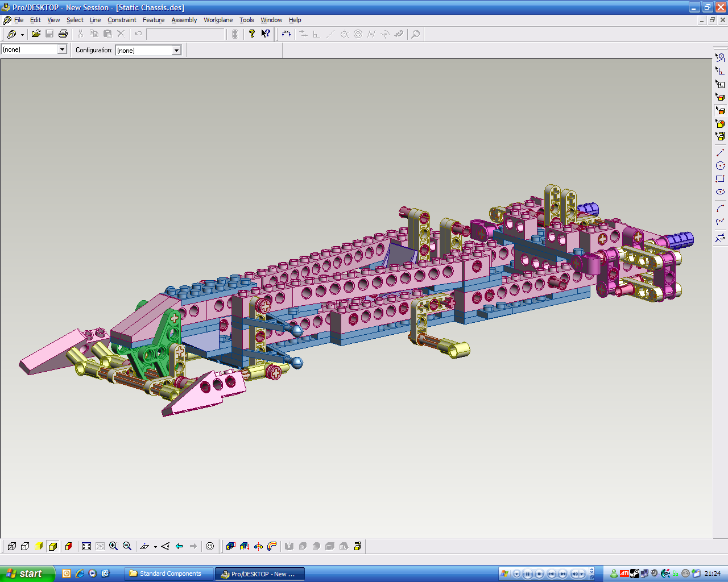
Task: Activate the Select Edges tool
Action: 720,97
